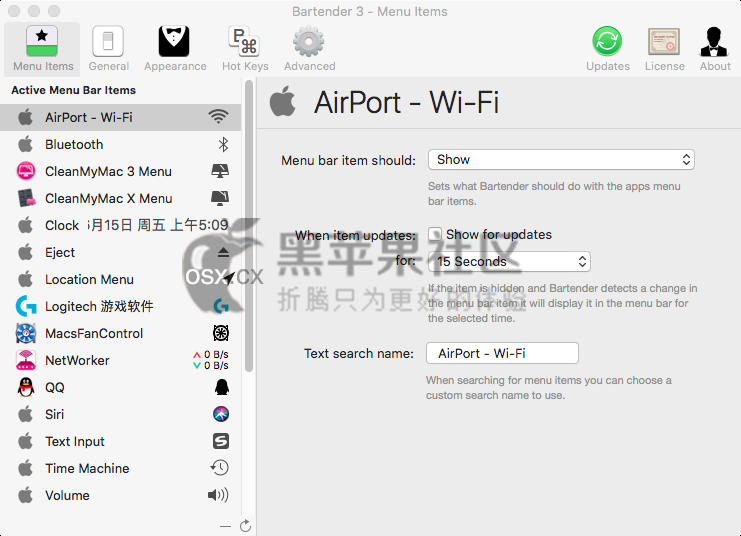Open the Advanced settings tab

tap(309, 49)
